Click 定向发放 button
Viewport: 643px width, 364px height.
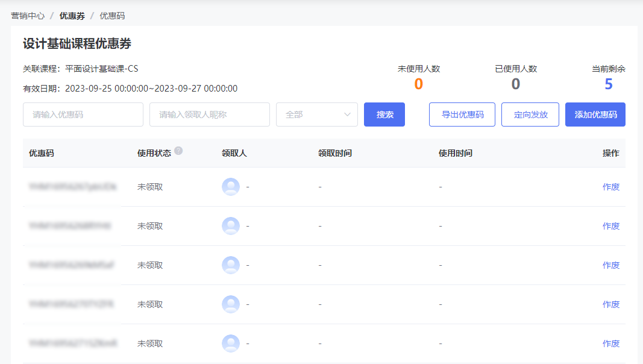[x=530, y=115]
